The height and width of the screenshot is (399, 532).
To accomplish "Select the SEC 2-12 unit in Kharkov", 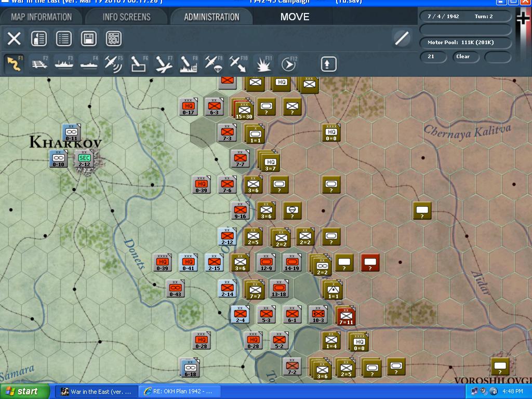I will (x=85, y=159).
